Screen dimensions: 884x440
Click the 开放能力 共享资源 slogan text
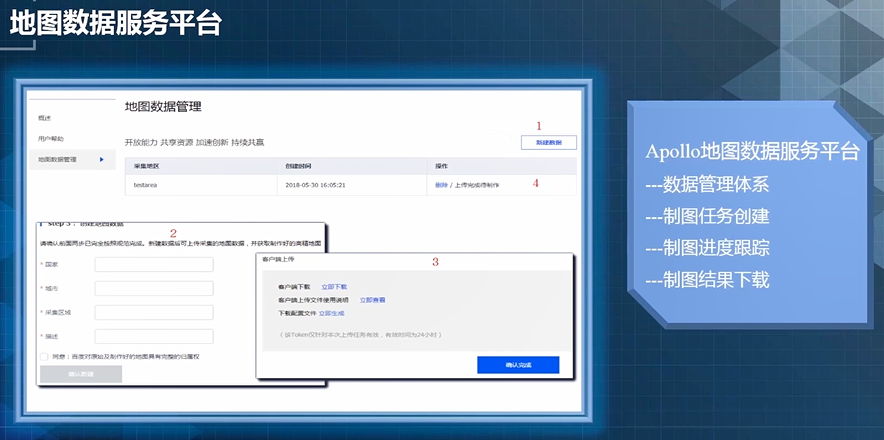pyautogui.click(x=195, y=143)
